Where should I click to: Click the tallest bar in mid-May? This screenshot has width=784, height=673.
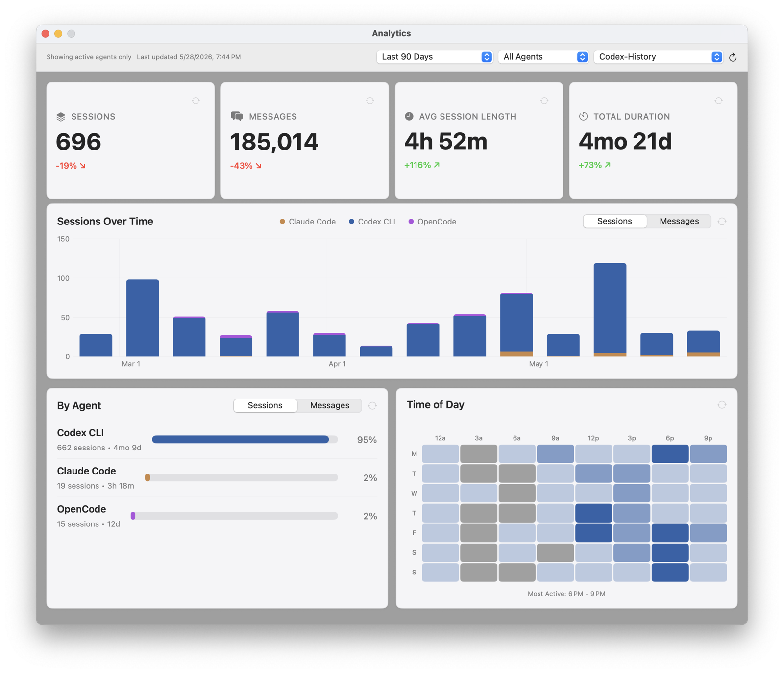coord(610,310)
